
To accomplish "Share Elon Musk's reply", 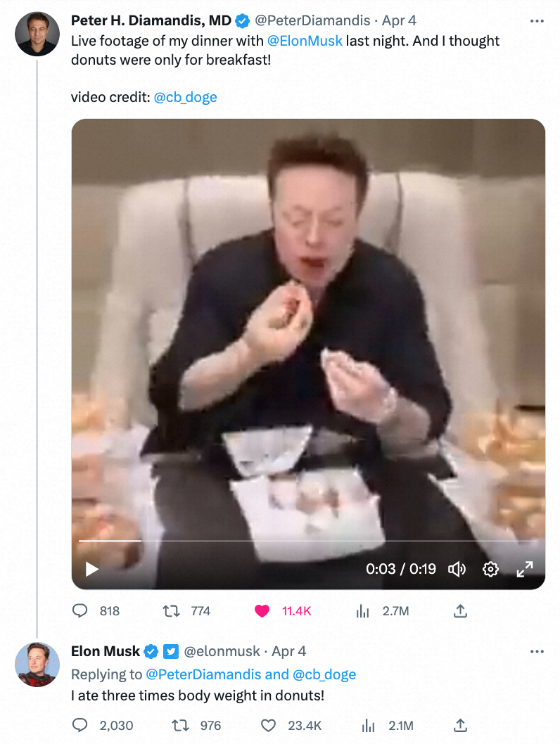I will [460, 725].
